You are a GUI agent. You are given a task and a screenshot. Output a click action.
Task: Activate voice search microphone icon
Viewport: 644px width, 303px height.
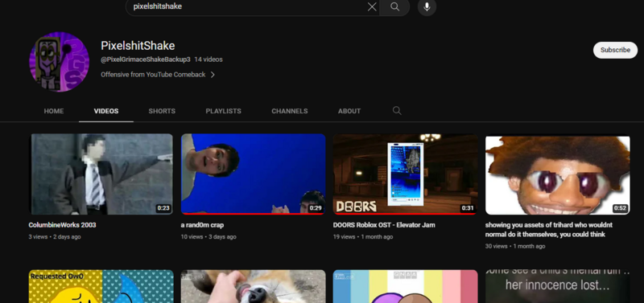coord(427,6)
